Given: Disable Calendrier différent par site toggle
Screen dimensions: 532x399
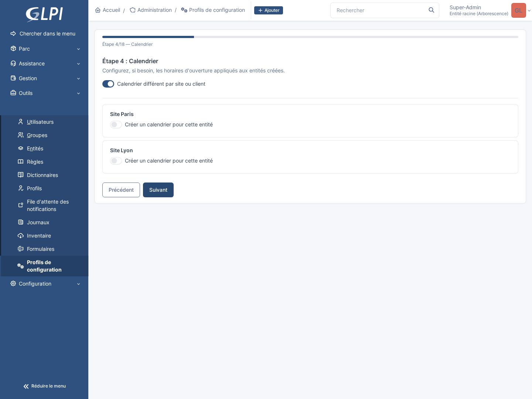Looking at the screenshot, I should tap(108, 84).
